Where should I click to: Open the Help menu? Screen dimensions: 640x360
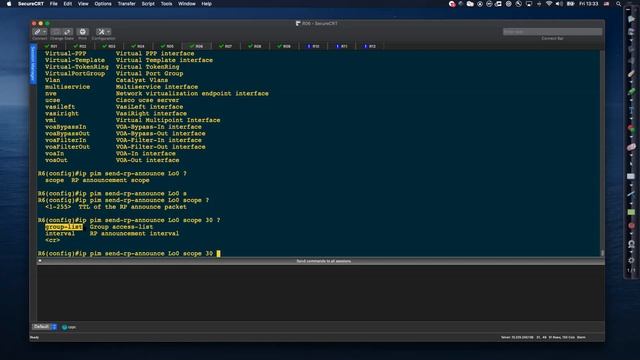(x=207, y=4)
